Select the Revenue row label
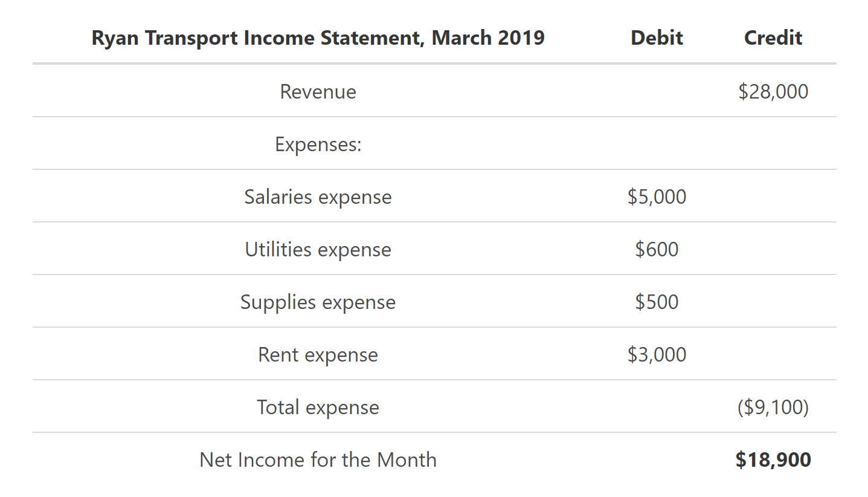This screenshot has height=497, width=868. click(318, 92)
